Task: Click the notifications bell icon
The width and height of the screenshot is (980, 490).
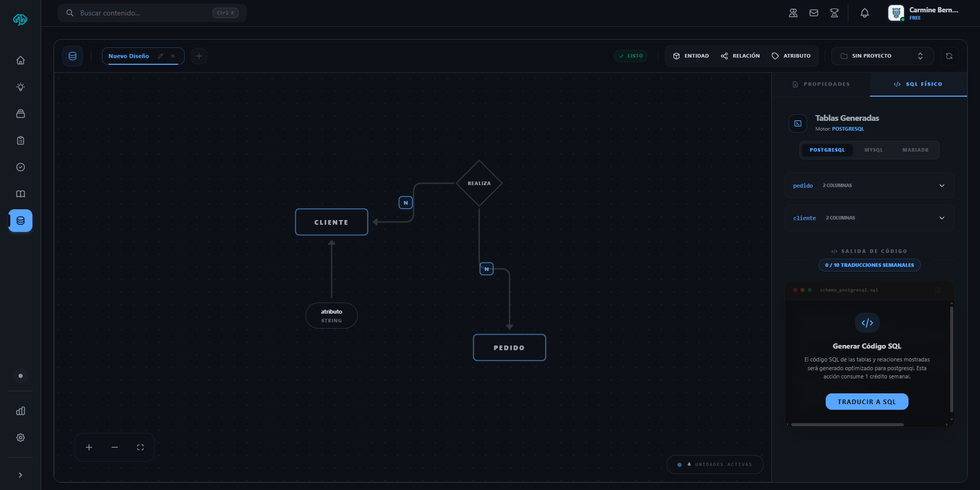Action: coord(864,13)
